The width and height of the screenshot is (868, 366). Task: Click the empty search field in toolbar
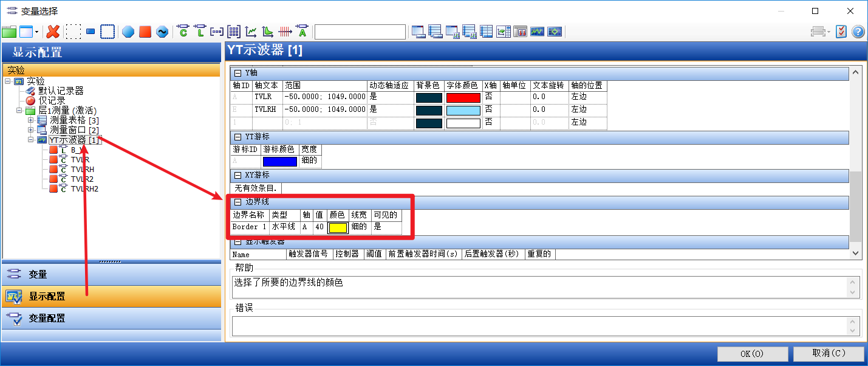pyautogui.click(x=360, y=32)
